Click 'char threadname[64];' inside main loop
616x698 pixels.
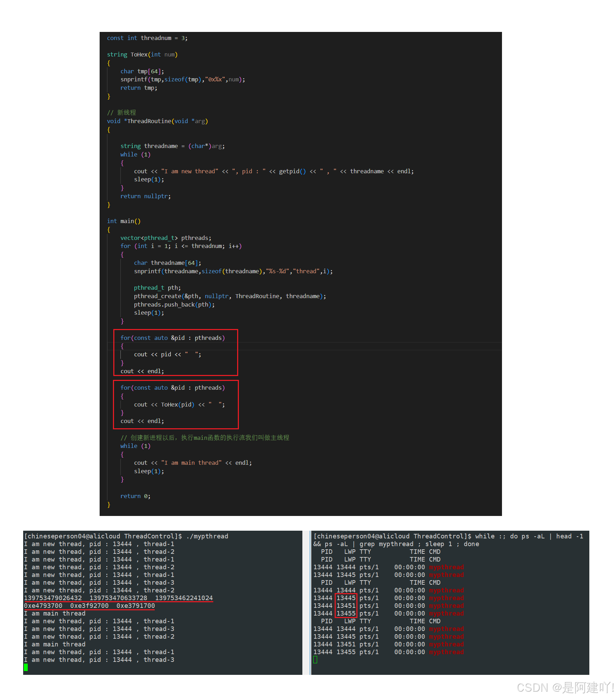click(x=168, y=263)
